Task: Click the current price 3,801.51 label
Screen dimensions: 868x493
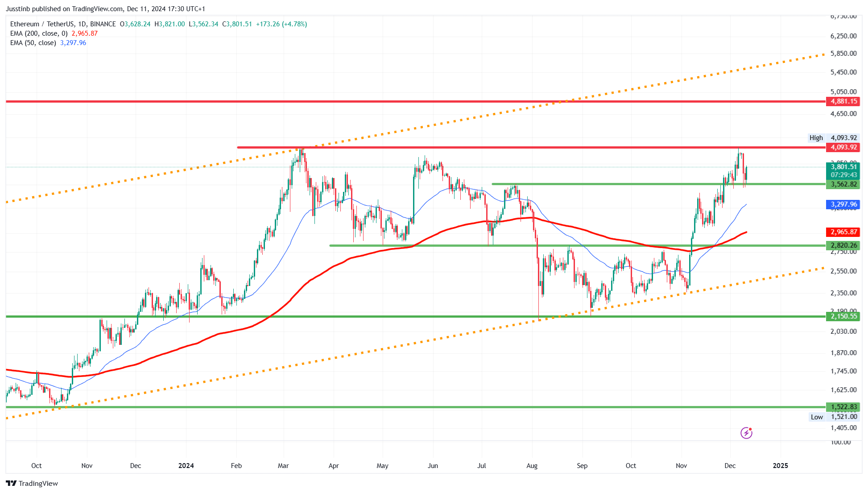Action: pyautogui.click(x=843, y=167)
